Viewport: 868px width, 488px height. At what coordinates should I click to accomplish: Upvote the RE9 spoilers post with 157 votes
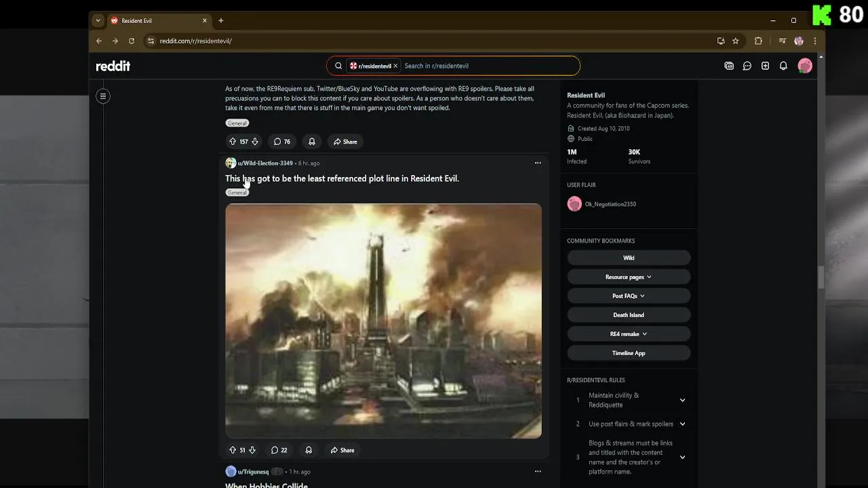pos(233,142)
